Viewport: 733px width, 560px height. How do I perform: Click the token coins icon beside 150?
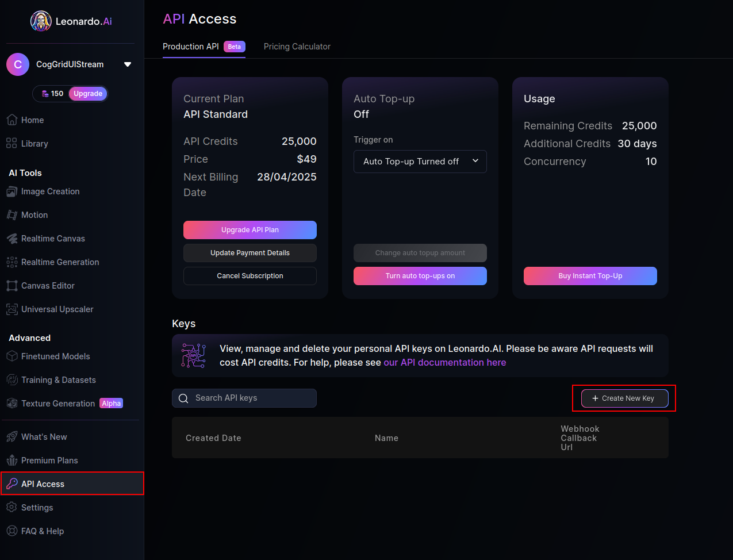click(x=45, y=94)
